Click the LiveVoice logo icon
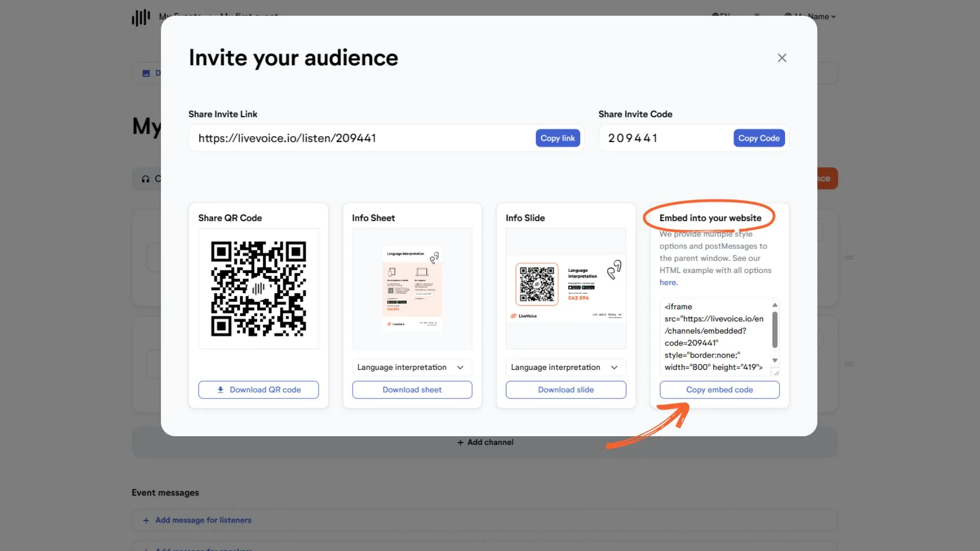The image size is (980, 551). coord(141,17)
